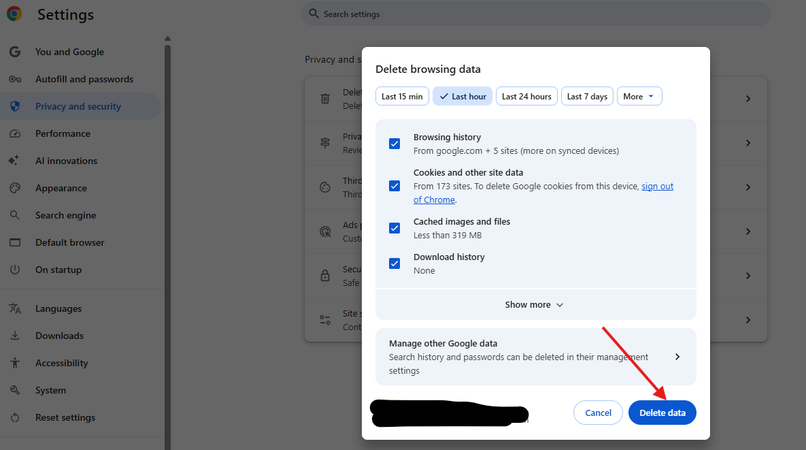Image resolution: width=806 pixels, height=450 pixels.
Task: Click chevron on the Ads row
Action: click(748, 231)
